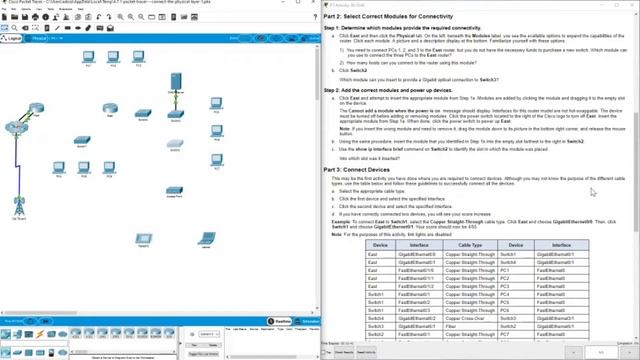Click the Undo arrow icon
The height and width of the screenshot is (360, 640).
pos(98,17)
